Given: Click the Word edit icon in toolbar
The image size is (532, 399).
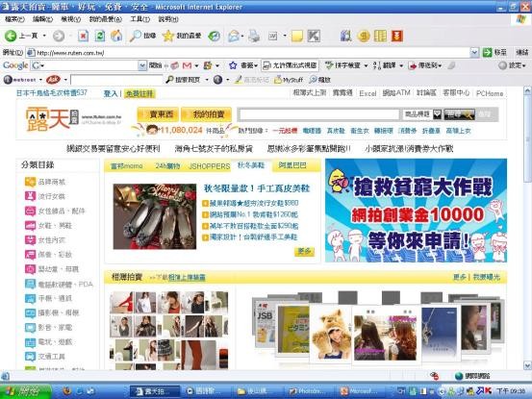Looking at the screenshot, I should pyautogui.click(x=273, y=36).
